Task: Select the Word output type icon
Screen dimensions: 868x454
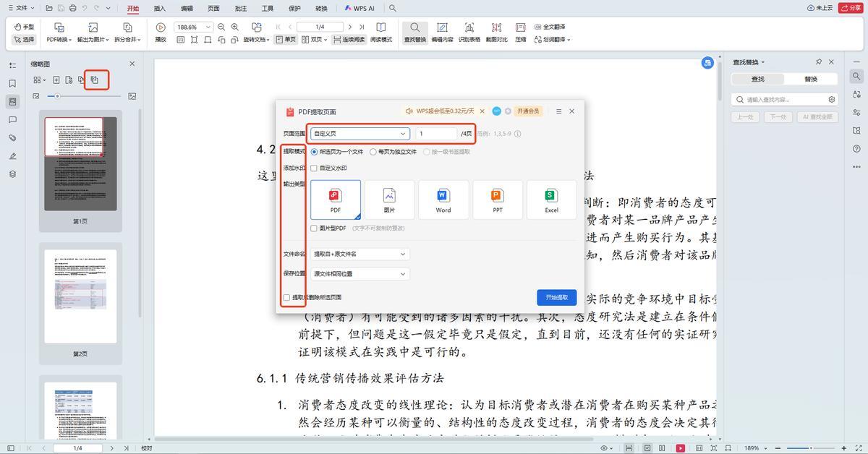Action: [x=443, y=200]
